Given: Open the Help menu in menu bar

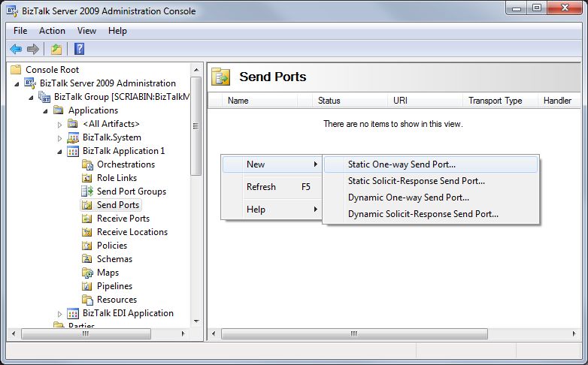Looking at the screenshot, I should click(117, 31).
